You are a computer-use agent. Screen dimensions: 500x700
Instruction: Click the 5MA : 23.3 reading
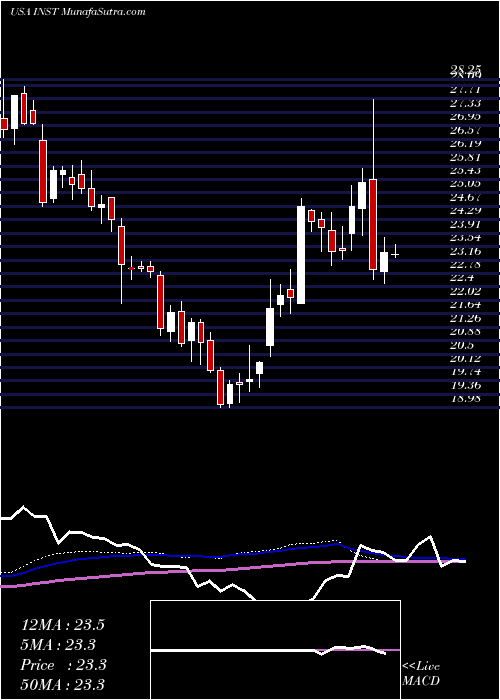[58, 645]
